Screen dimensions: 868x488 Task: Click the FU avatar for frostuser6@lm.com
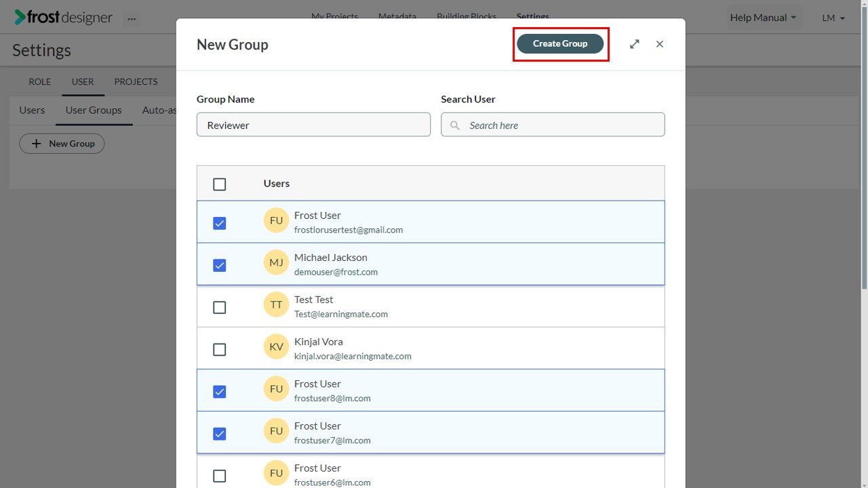coord(276,472)
